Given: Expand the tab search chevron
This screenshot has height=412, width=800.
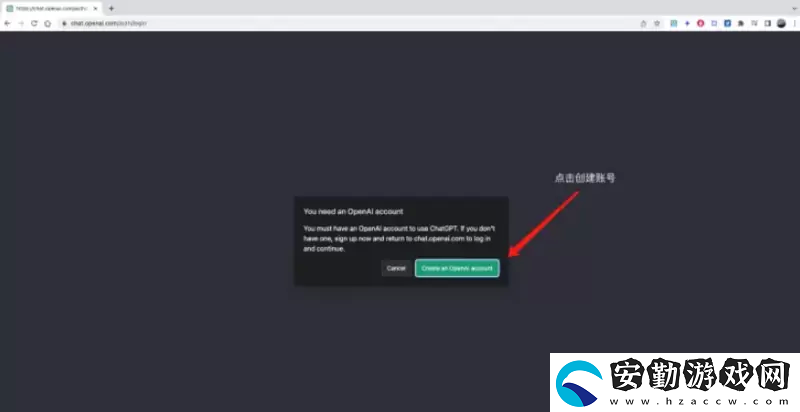Looking at the screenshot, I should click(x=795, y=8).
